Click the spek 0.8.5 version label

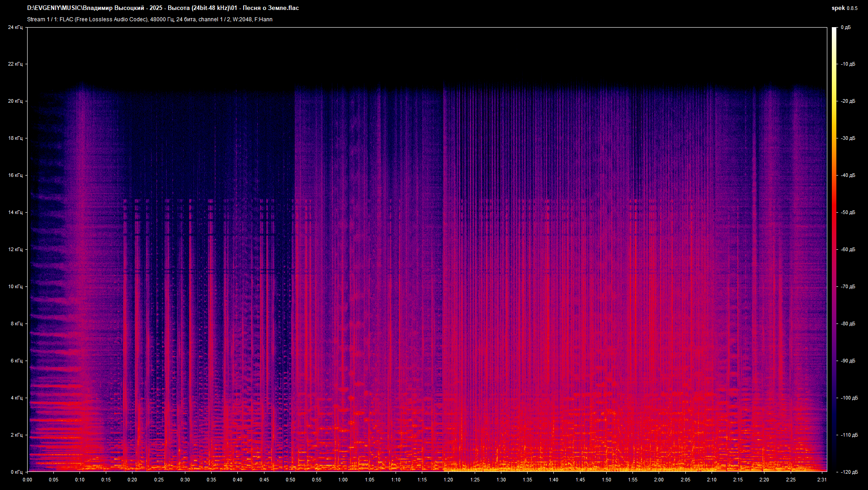844,8
